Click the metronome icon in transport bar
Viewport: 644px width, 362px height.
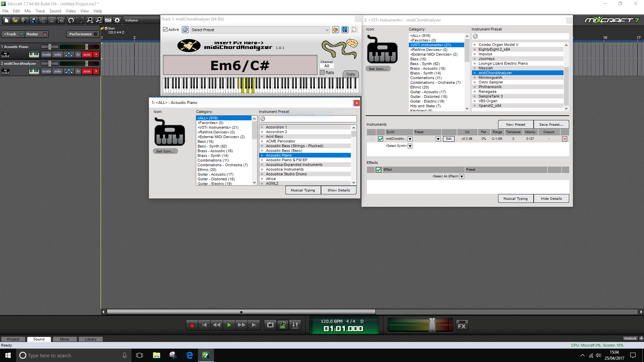[283, 325]
